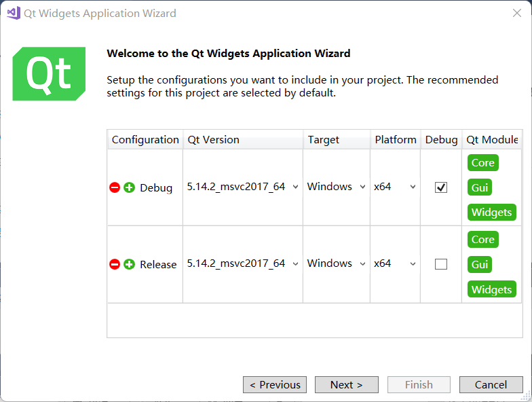Click the Core module tag in Debug row

coord(483,163)
